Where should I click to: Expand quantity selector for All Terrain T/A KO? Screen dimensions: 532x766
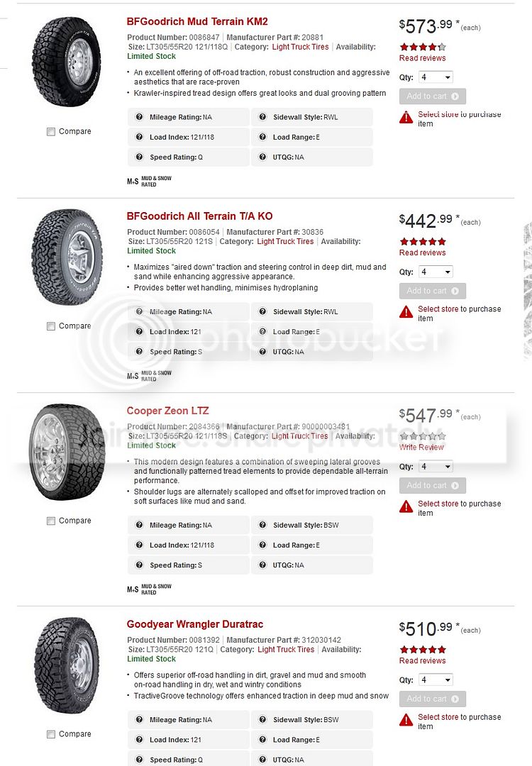[x=436, y=272]
